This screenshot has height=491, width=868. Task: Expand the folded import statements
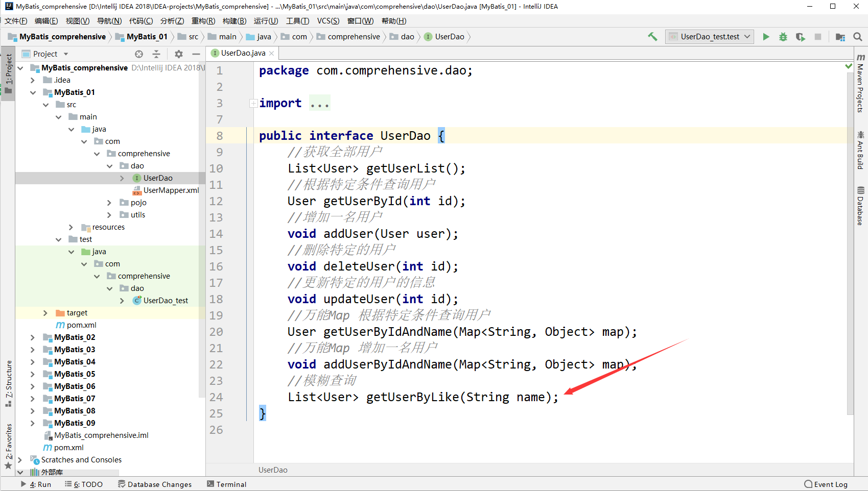(x=253, y=103)
